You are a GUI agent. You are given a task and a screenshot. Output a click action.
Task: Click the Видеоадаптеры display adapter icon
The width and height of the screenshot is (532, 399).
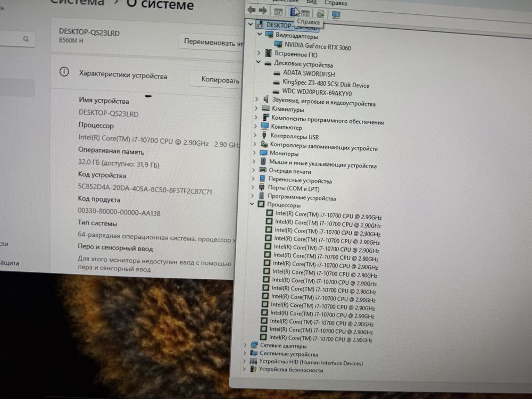[269, 34]
